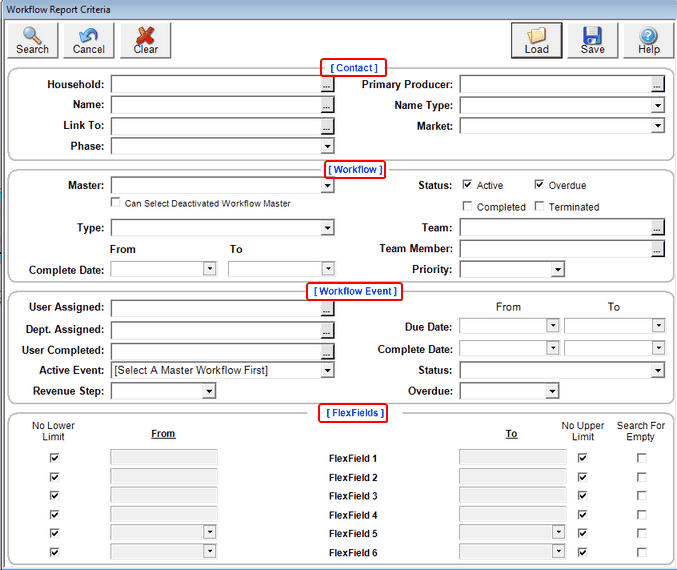Image resolution: width=677 pixels, height=570 pixels.
Task: Toggle No Lower Limit for FlexField 5
Action: (x=54, y=533)
